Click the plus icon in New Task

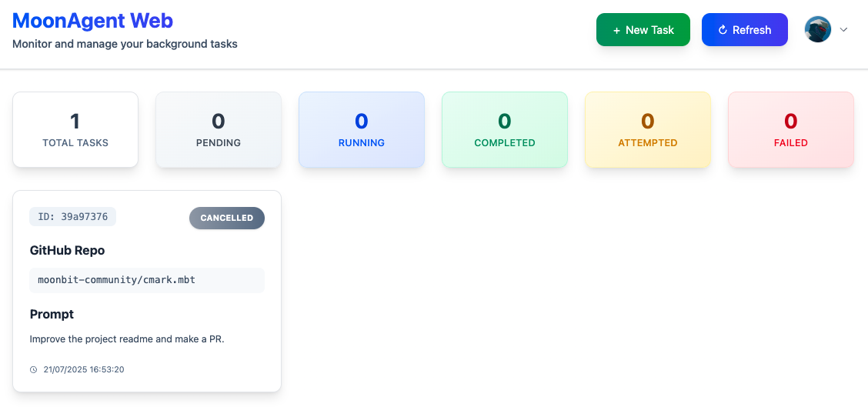616,30
